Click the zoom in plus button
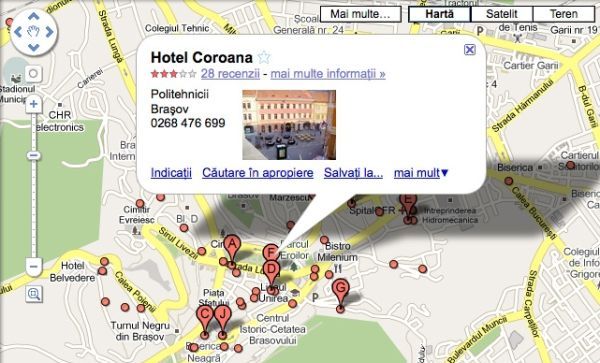Screen dimensions: 600x363 (x=34, y=104)
